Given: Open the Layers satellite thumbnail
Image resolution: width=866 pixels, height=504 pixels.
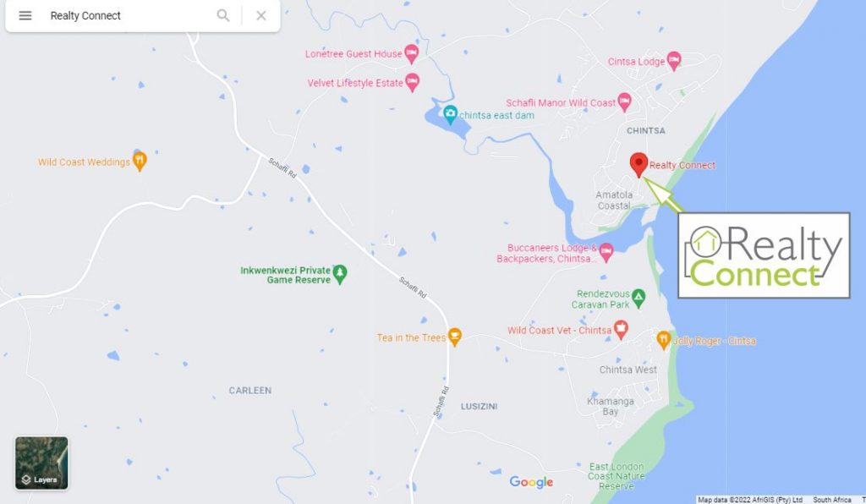Looking at the screenshot, I should 42,463.
